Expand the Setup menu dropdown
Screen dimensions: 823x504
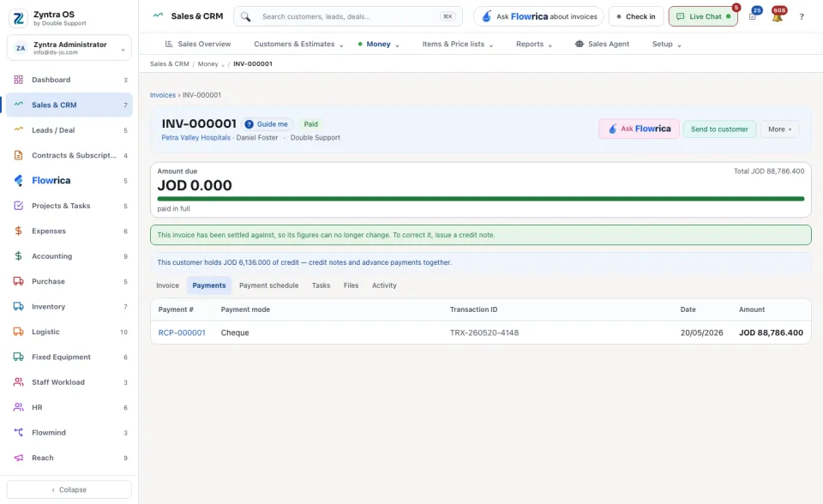(679, 45)
